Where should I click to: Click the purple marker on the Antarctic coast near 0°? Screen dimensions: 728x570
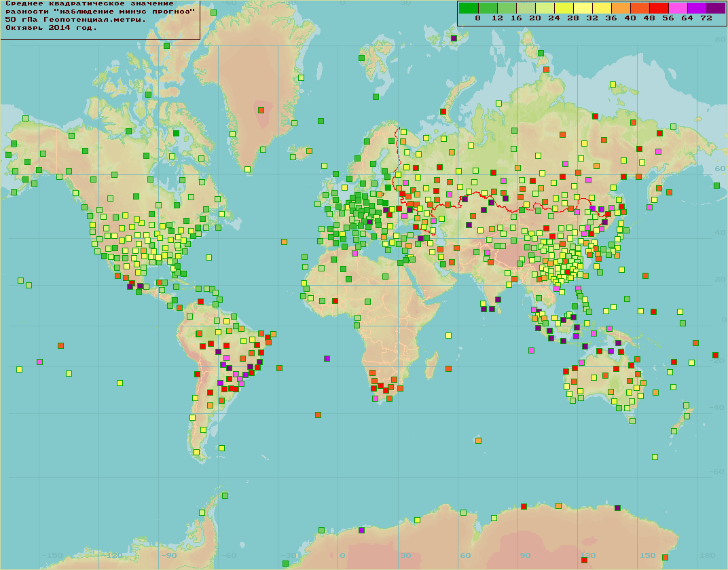pos(362,530)
